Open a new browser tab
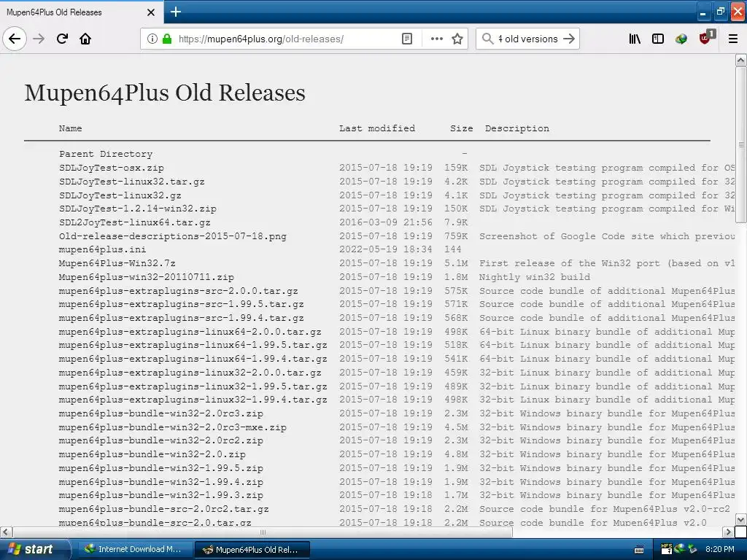 tap(176, 12)
